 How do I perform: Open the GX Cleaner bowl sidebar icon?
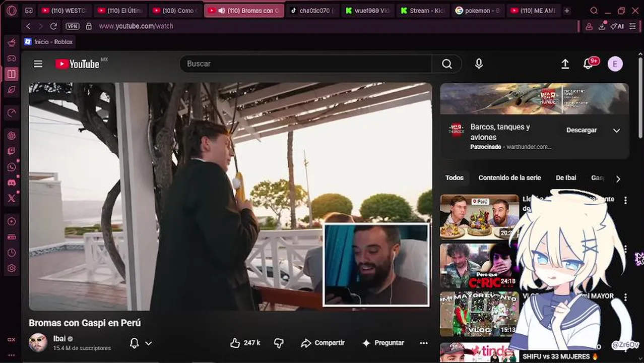[x=11, y=42]
